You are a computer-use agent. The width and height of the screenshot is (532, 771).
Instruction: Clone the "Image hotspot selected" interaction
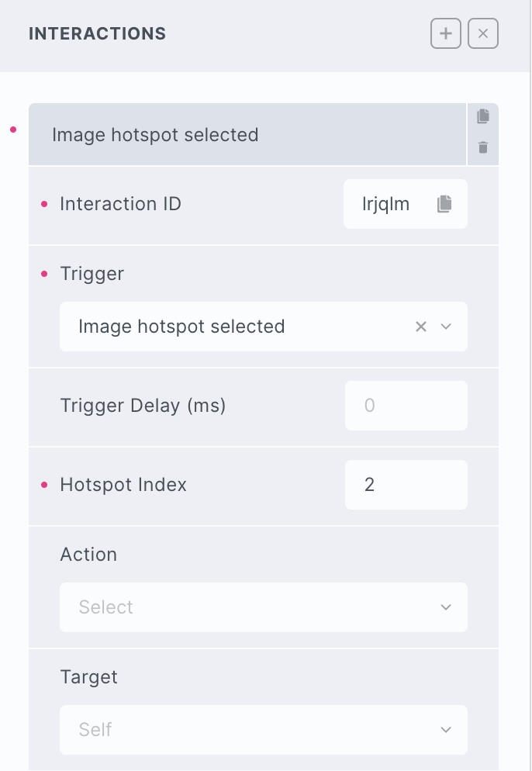click(x=483, y=116)
